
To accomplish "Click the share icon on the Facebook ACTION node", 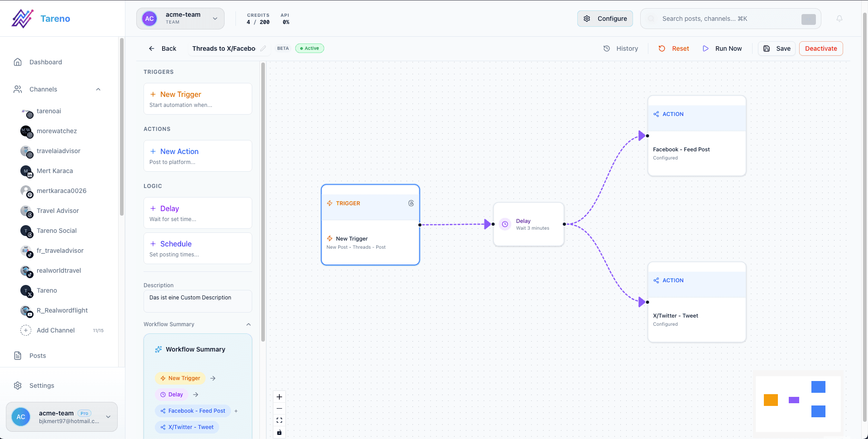I will click(656, 114).
